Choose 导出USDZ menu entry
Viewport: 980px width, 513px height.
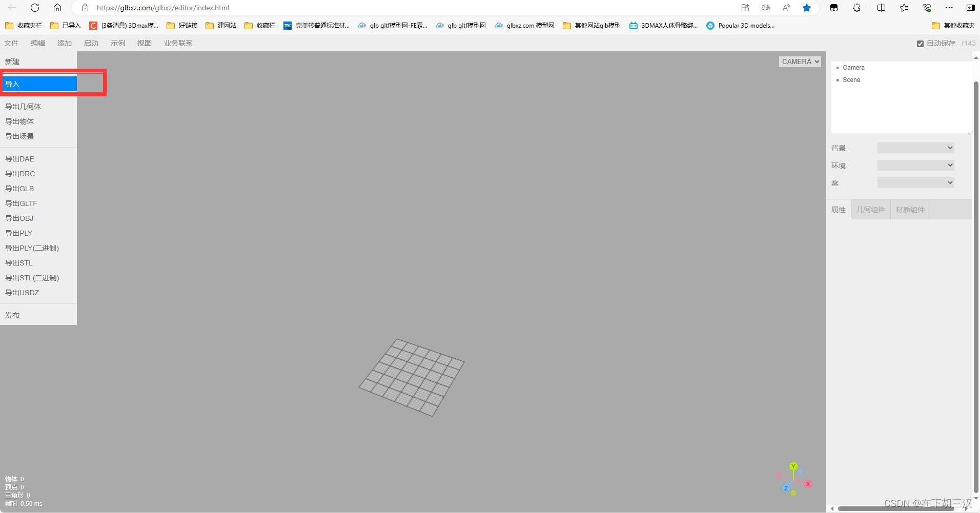click(38, 293)
